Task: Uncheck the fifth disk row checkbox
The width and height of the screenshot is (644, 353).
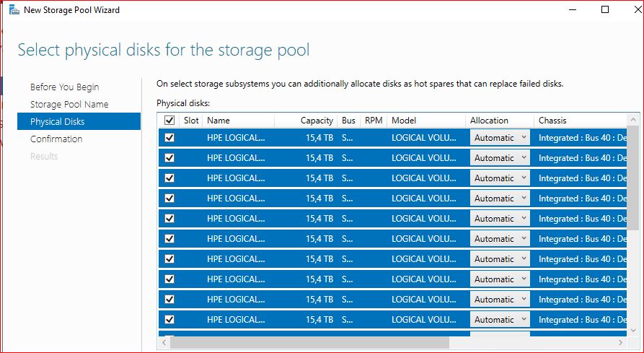Action: [169, 219]
